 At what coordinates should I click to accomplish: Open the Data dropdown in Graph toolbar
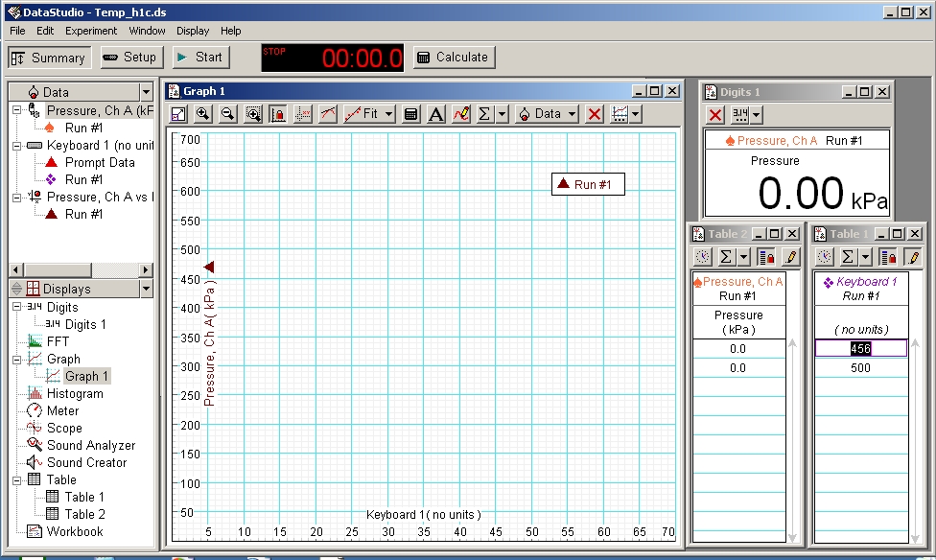[547, 114]
